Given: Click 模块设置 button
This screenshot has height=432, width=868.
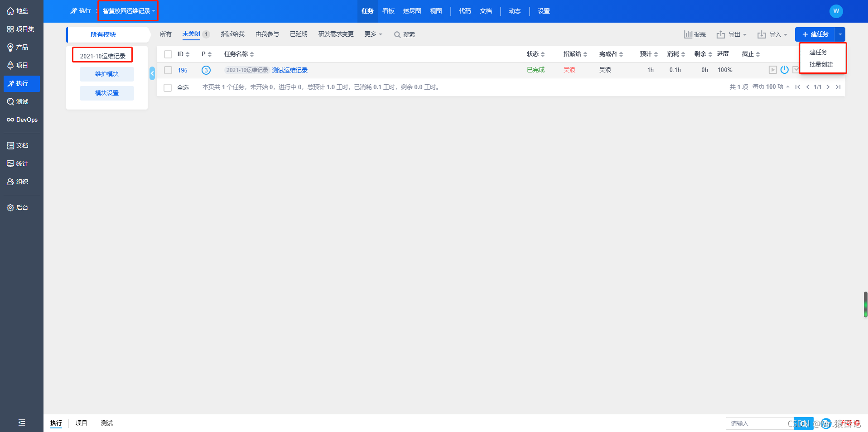Looking at the screenshot, I should coord(107,93).
